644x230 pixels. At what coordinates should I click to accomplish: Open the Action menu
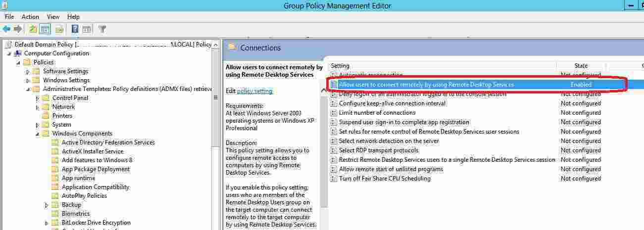coord(30,17)
